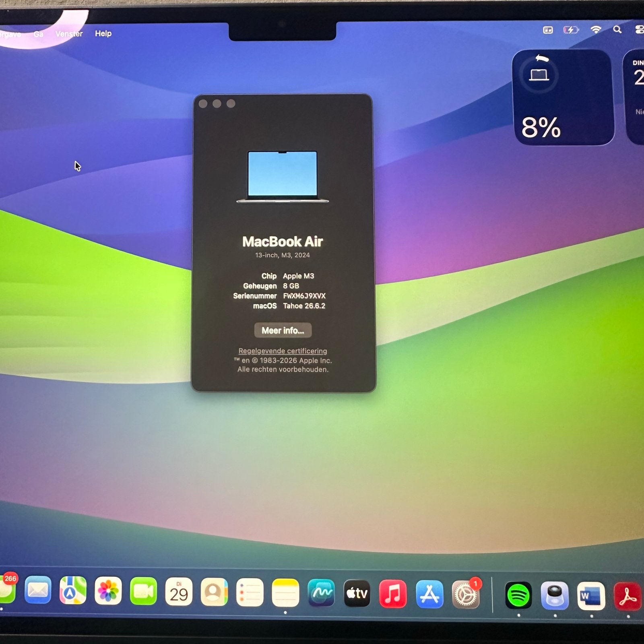Open the Regelgevende certificering link
The height and width of the screenshot is (644, 644).
283,351
